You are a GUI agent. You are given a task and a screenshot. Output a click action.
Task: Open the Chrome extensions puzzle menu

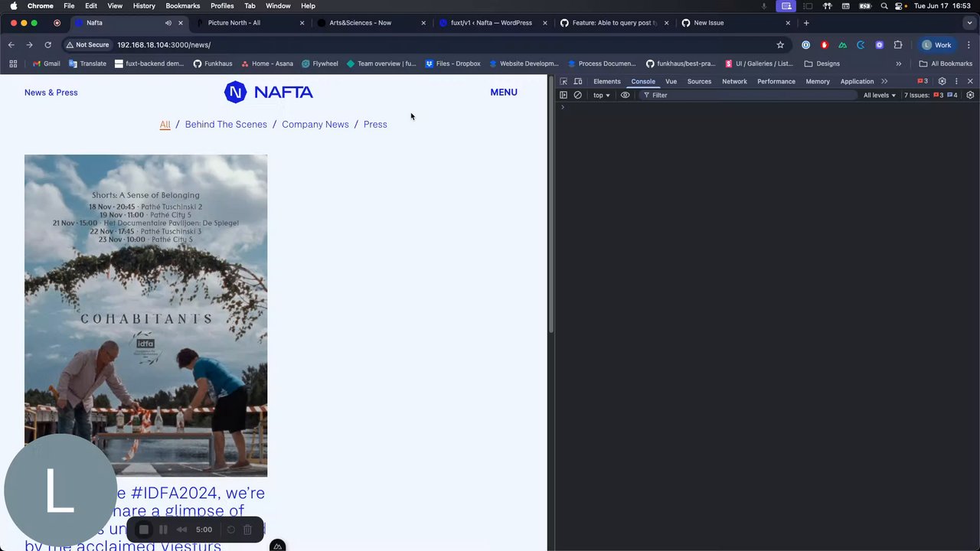coord(898,45)
